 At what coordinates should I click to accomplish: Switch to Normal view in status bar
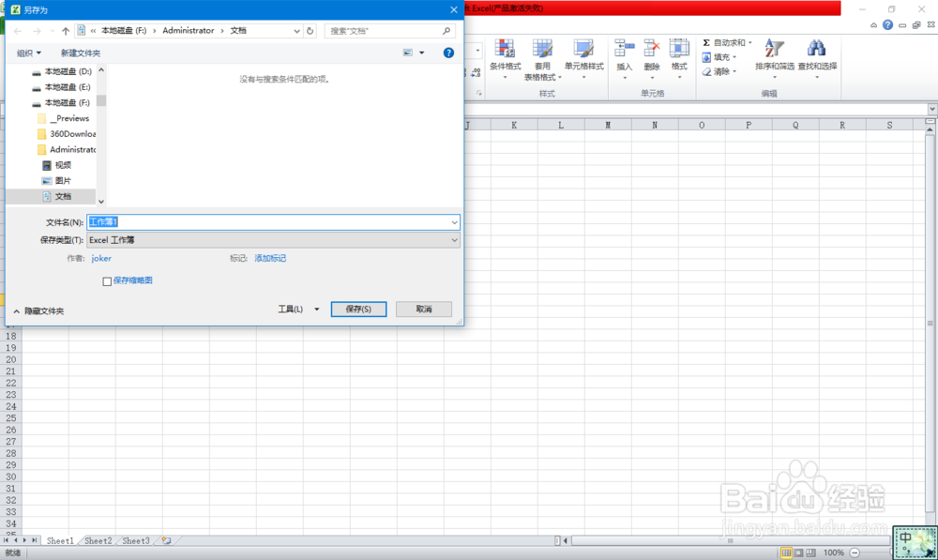coord(786,552)
